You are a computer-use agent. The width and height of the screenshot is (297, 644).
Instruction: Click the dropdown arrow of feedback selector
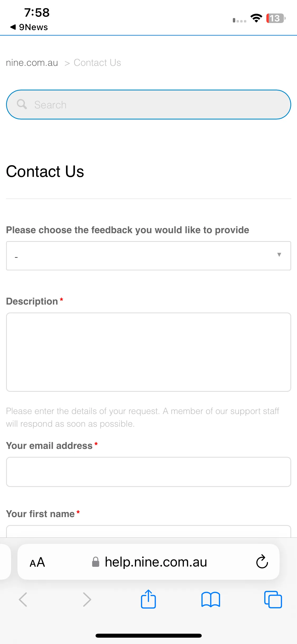[x=279, y=255]
